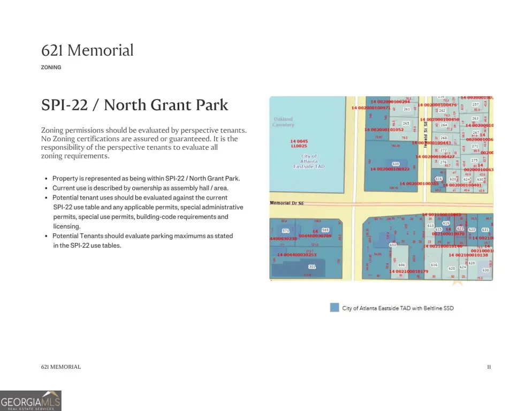Click the 'ZONING' section label

tap(51, 67)
